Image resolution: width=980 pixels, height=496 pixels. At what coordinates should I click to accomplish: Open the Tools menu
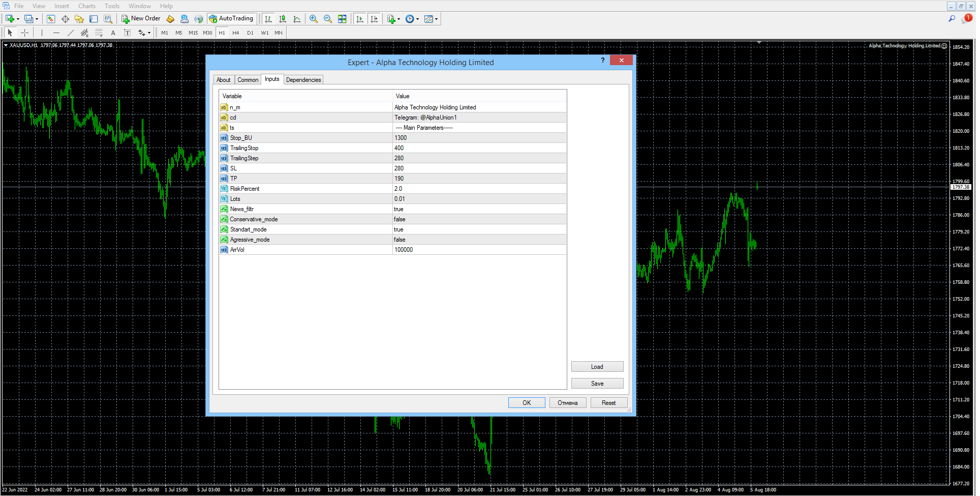pyautogui.click(x=112, y=6)
